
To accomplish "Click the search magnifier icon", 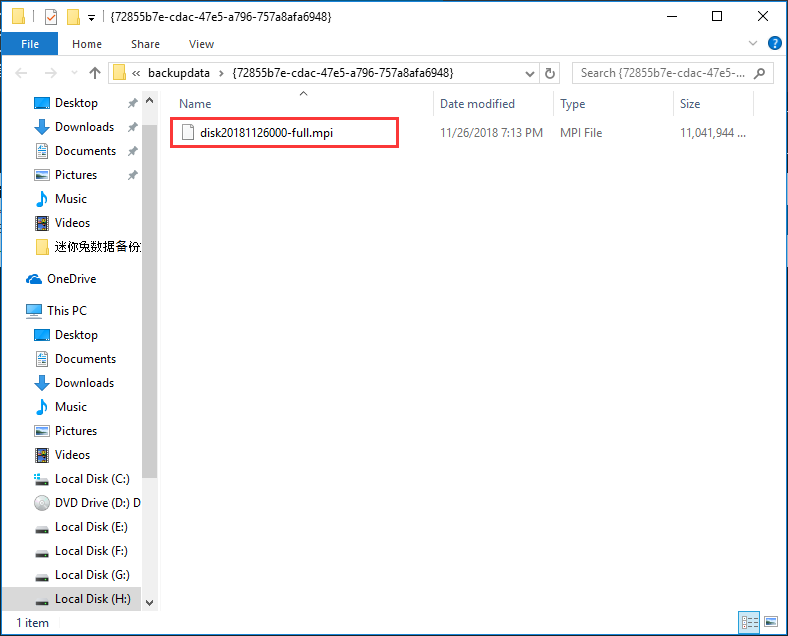I will tap(760, 73).
